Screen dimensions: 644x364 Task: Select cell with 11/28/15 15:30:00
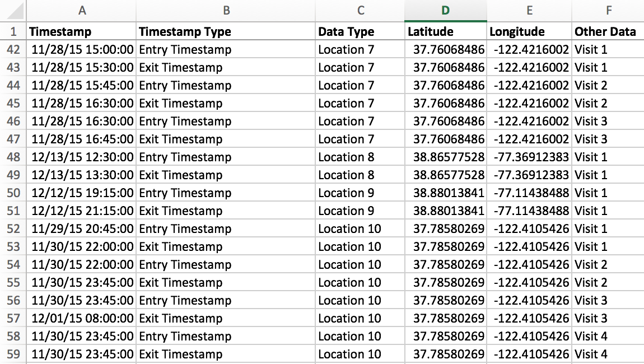point(81,67)
